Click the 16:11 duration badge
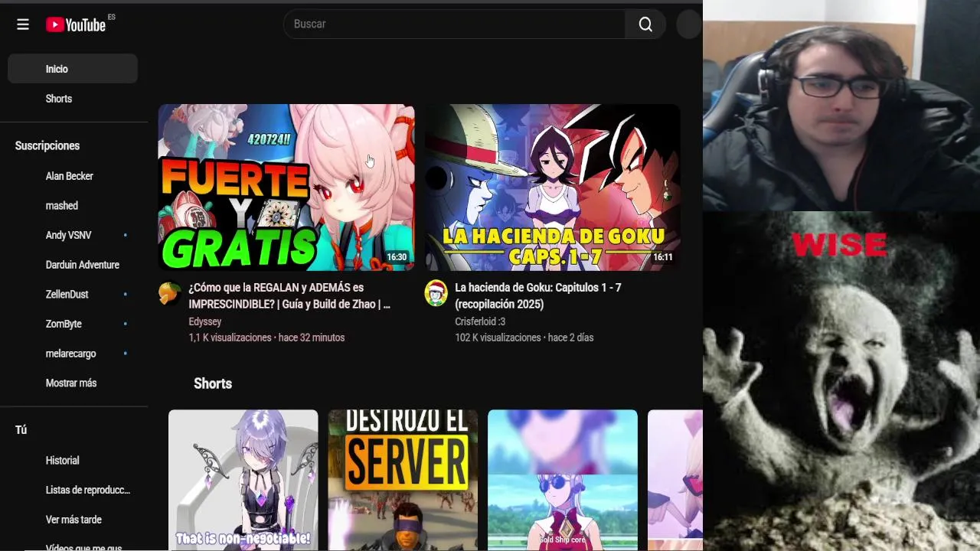The height and width of the screenshot is (551, 980). [663, 257]
